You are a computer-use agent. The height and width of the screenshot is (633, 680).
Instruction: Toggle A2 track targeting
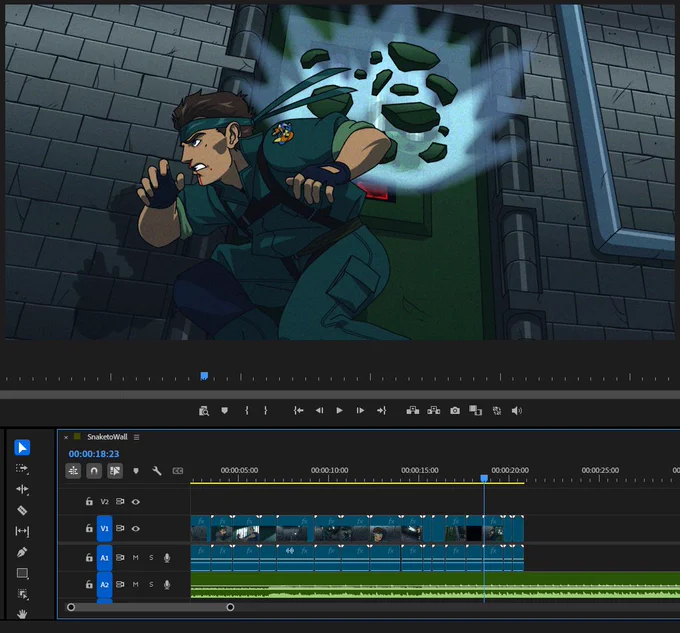pos(105,584)
